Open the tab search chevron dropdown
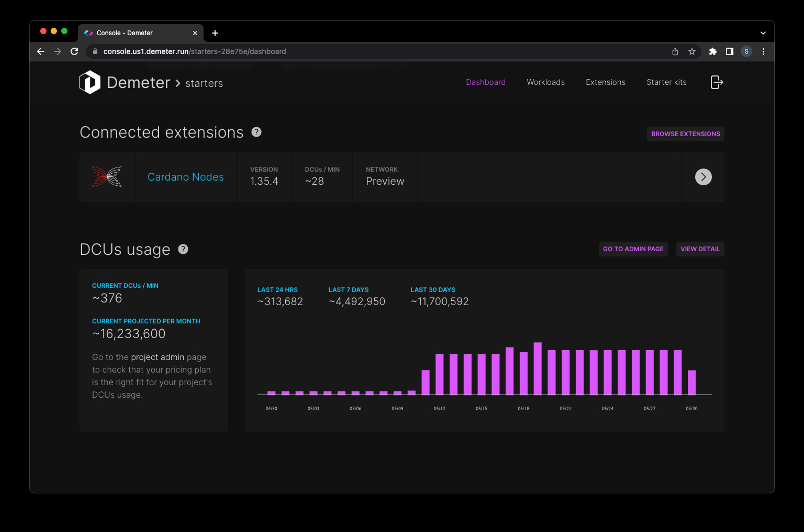The width and height of the screenshot is (804, 532). [x=763, y=33]
